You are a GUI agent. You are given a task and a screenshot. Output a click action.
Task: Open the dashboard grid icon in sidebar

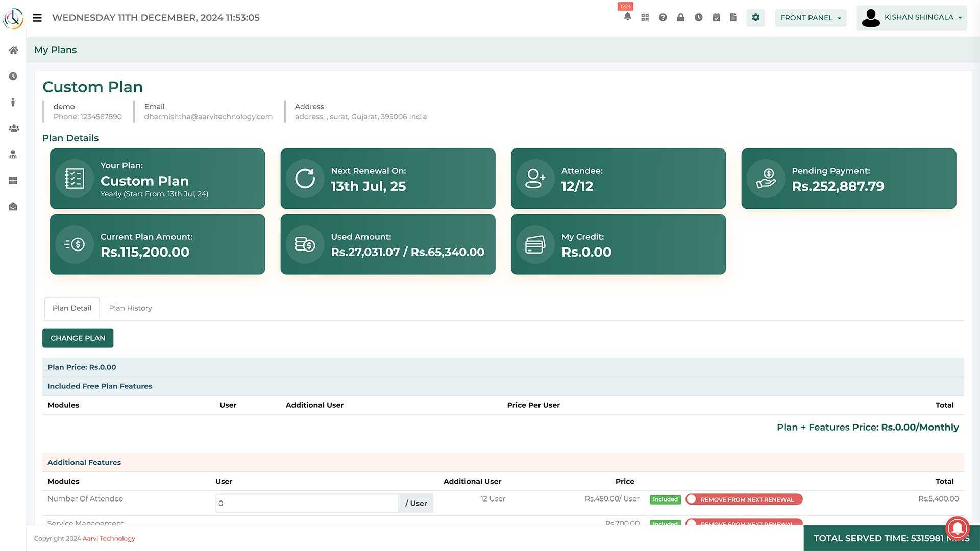pos(13,181)
